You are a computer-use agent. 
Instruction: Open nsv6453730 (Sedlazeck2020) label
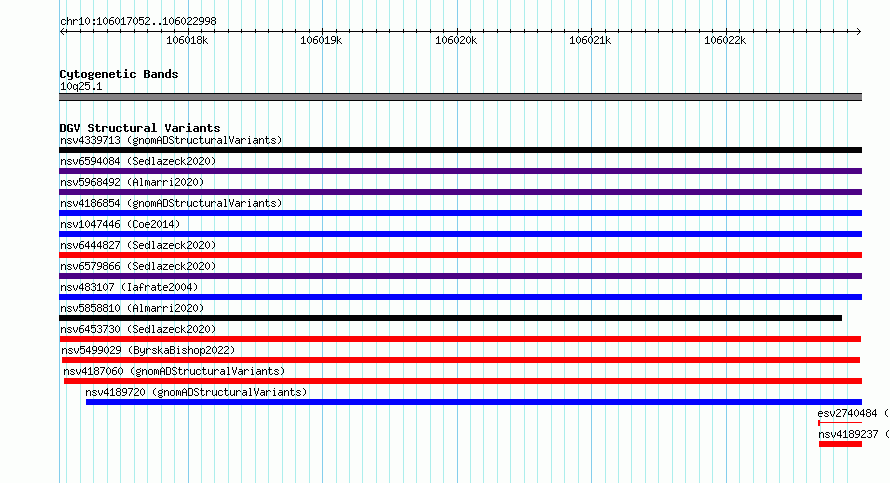[138, 329]
